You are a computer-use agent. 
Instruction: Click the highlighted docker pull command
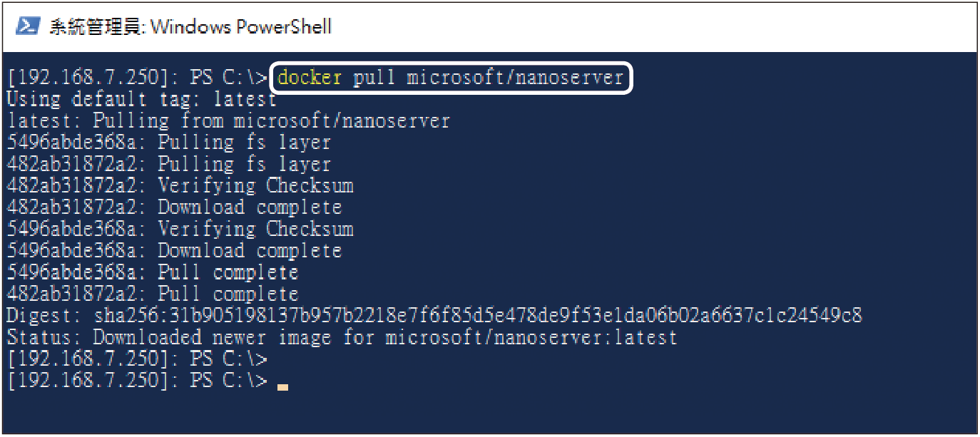pyautogui.click(x=451, y=77)
